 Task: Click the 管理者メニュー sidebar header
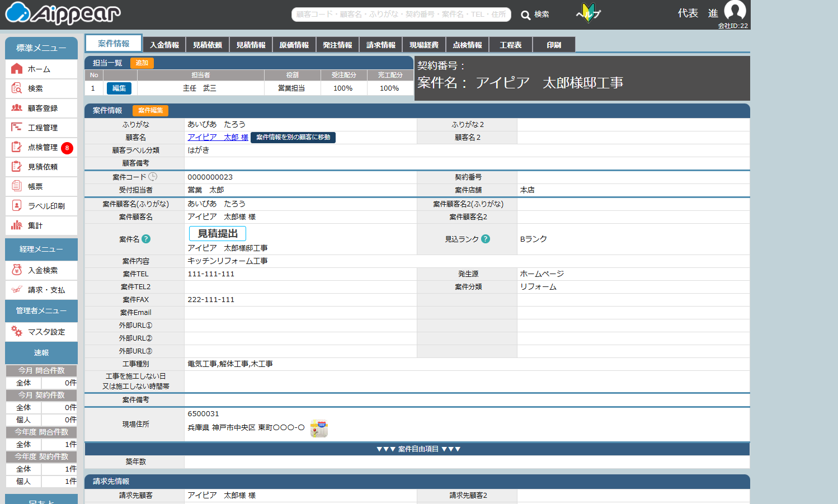(x=41, y=310)
